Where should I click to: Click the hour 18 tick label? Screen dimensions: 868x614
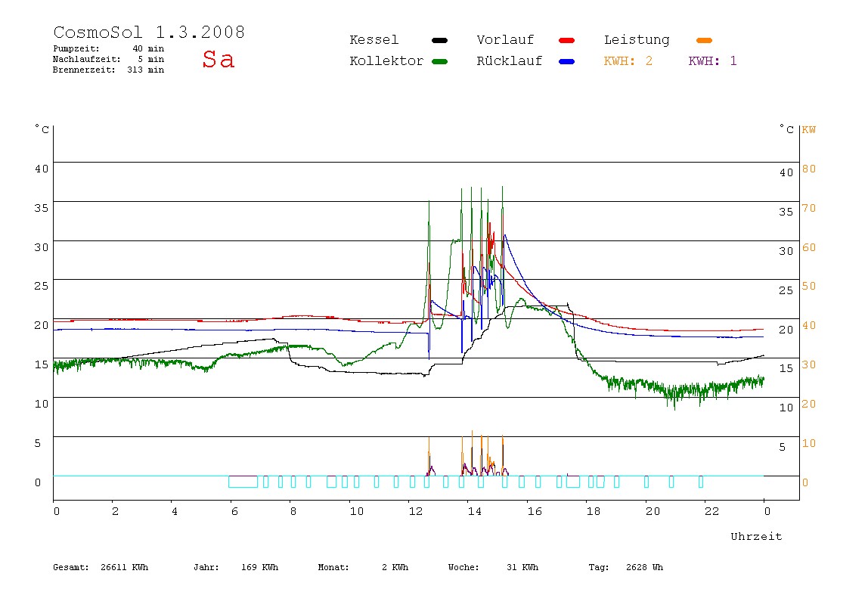coord(594,512)
